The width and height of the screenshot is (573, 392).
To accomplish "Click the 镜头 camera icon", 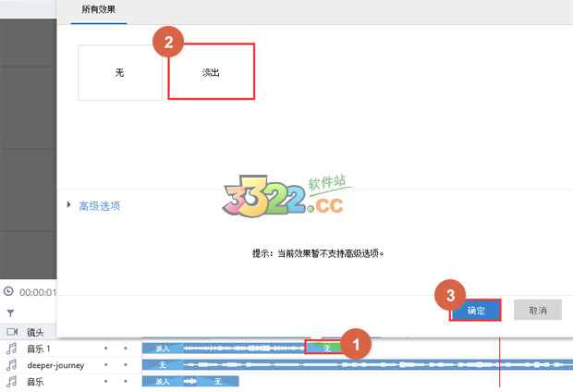I will pyautogui.click(x=12, y=332).
